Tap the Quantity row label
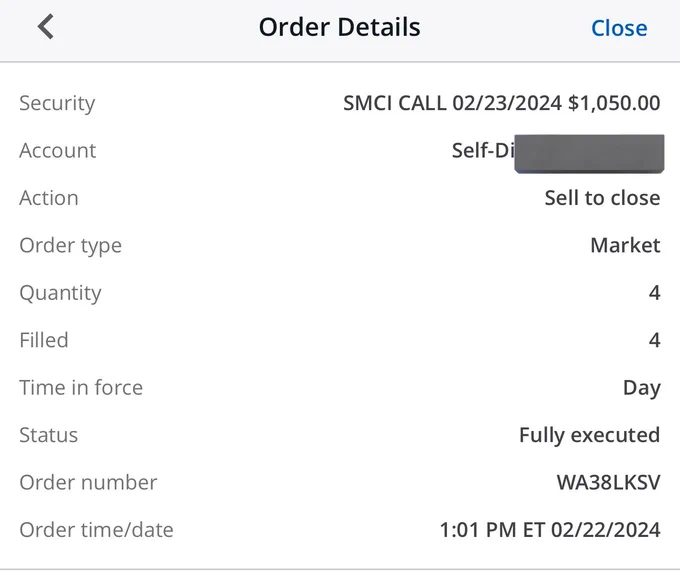 pyautogui.click(x=60, y=294)
